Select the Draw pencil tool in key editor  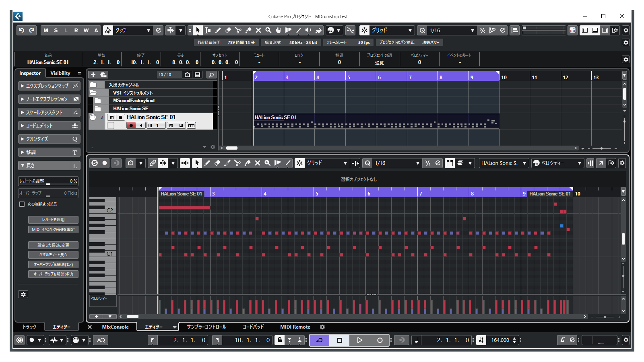207,163
